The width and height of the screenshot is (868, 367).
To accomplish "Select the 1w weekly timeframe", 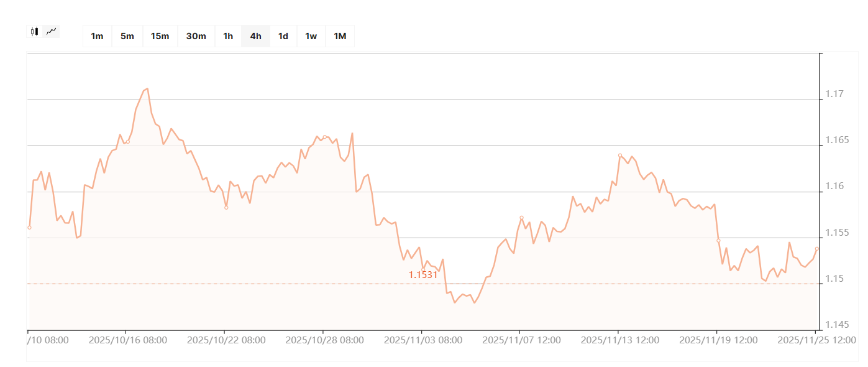I will pos(311,36).
